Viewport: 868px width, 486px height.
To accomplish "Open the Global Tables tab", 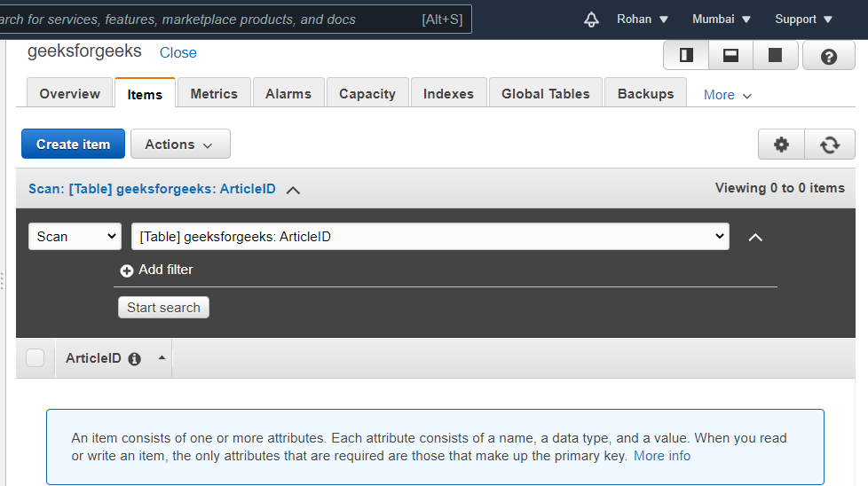I will 545,94.
